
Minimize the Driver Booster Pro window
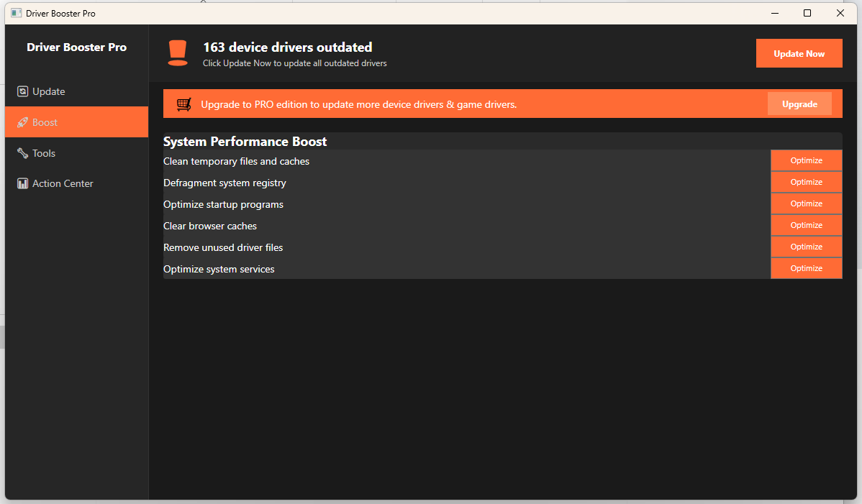(775, 13)
